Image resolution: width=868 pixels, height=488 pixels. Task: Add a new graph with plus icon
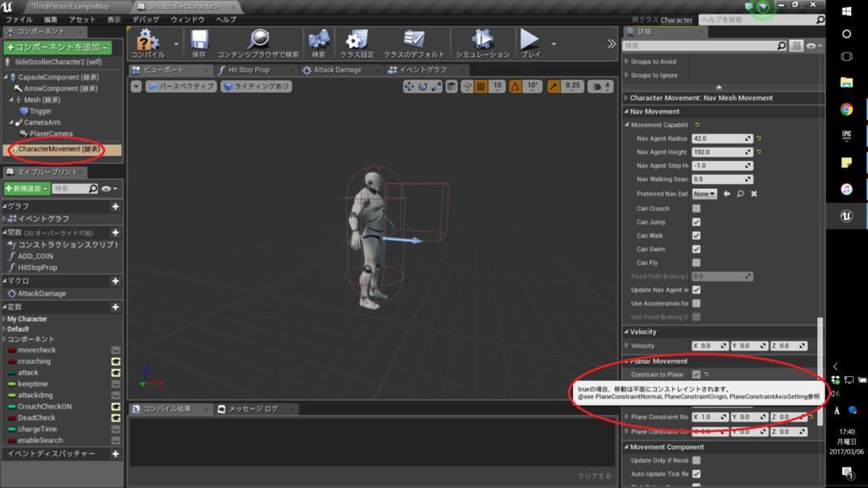point(115,207)
